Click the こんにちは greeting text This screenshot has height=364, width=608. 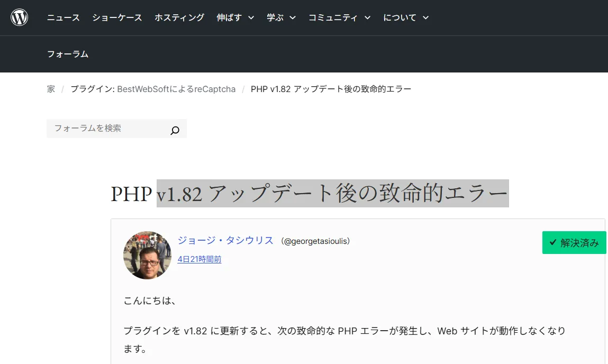tap(150, 301)
